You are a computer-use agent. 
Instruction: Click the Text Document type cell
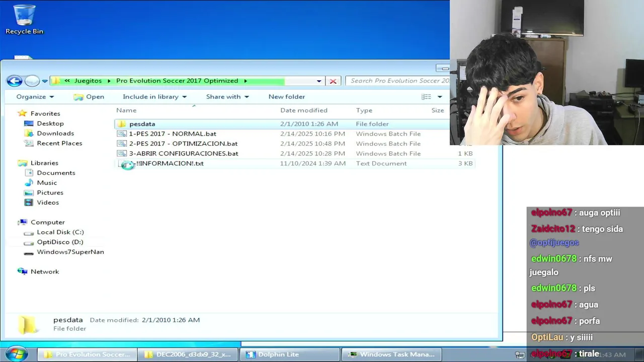pyautogui.click(x=381, y=163)
